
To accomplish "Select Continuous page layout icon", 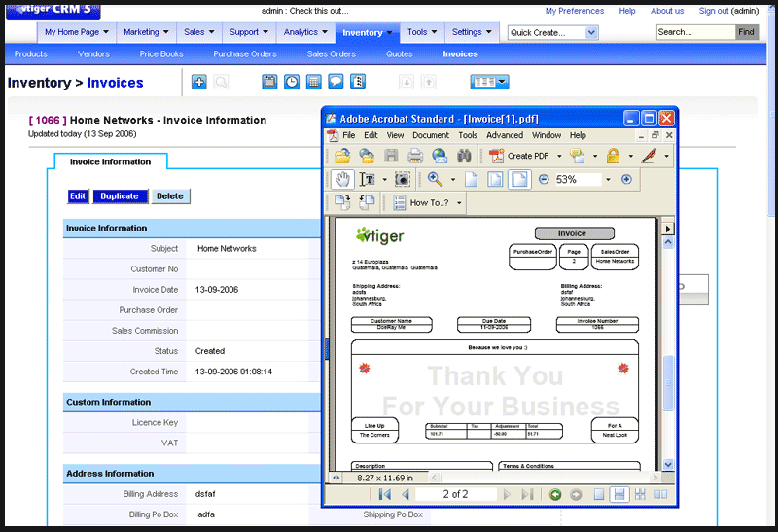I will [x=619, y=494].
